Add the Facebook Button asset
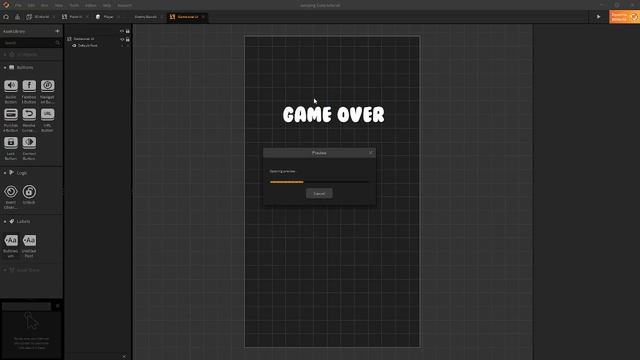The height and width of the screenshot is (360, 640). click(x=29, y=86)
